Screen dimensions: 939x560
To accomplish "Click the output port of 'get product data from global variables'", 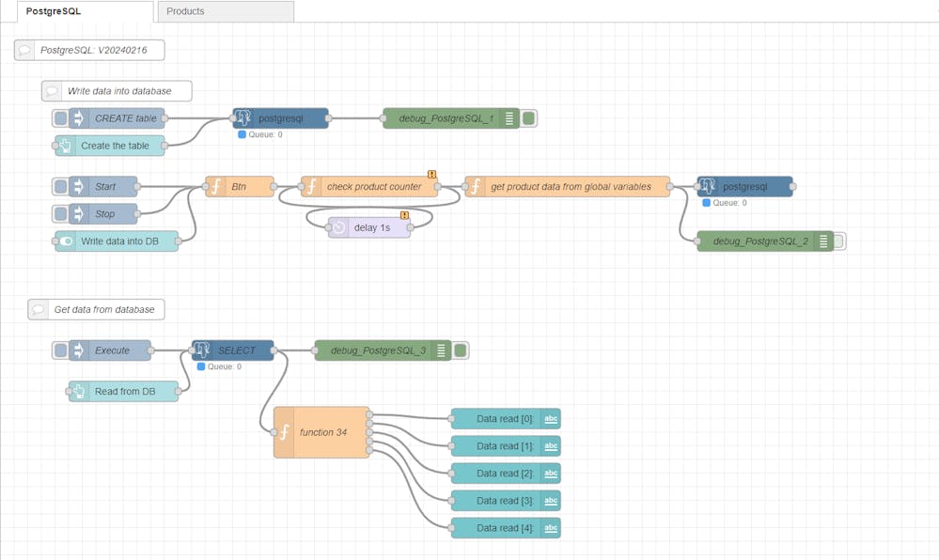I will [669, 187].
